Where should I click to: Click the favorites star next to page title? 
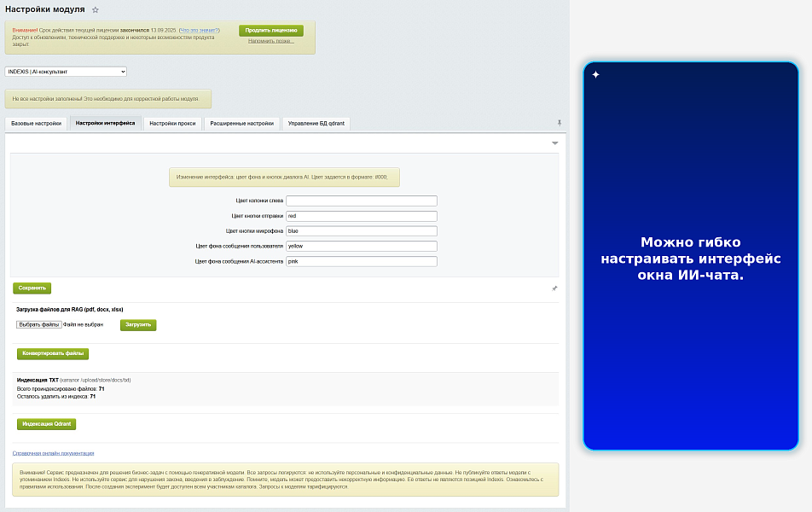96,10
